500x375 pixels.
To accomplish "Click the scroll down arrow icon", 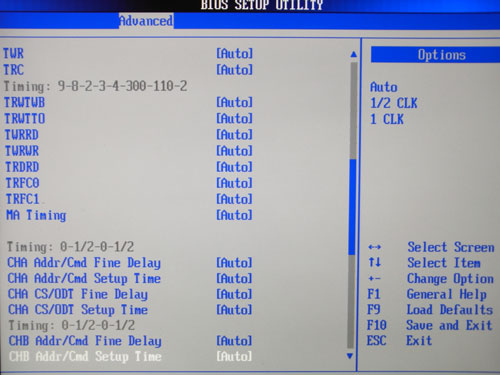I will coord(350,356).
